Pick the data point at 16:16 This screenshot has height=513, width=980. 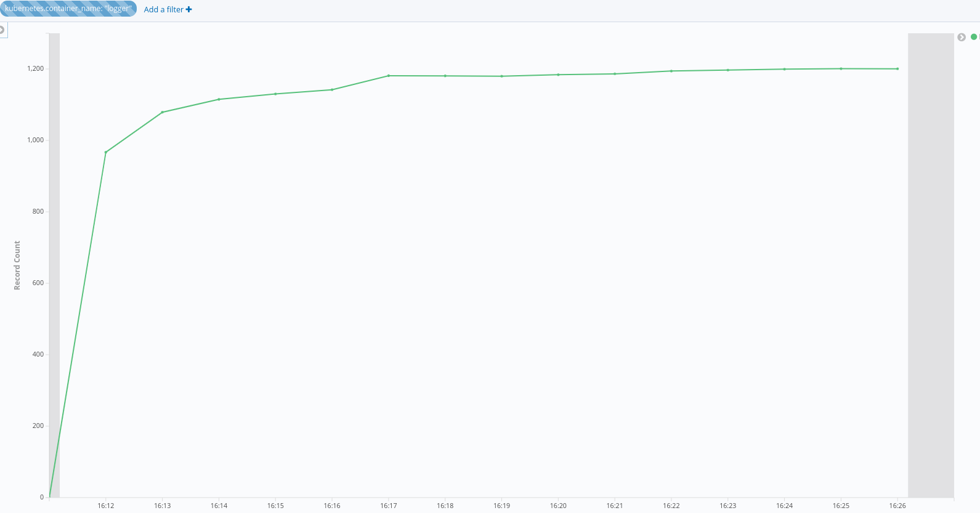point(332,90)
